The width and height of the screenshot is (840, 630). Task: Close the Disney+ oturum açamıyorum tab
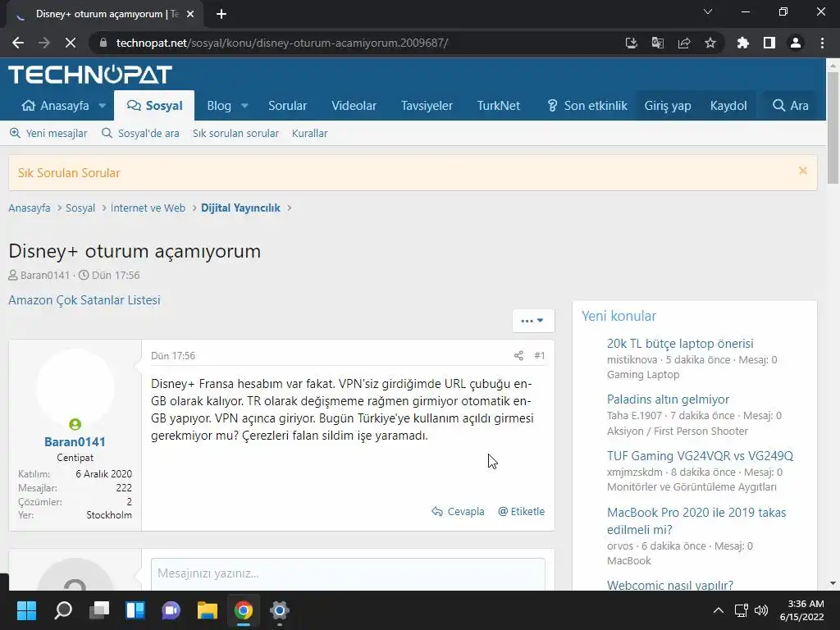coord(189,15)
